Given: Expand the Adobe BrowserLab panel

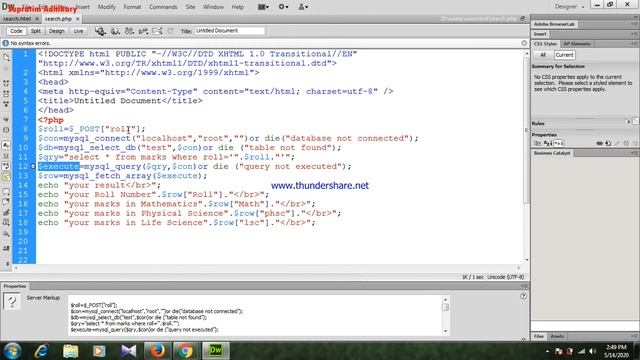Looking at the screenshot, I should click(554, 24).
